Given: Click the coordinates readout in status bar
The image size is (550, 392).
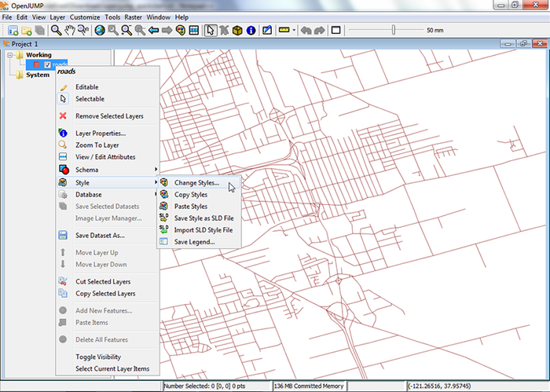Looking at the screenshot, I should [x=477, y=386].
